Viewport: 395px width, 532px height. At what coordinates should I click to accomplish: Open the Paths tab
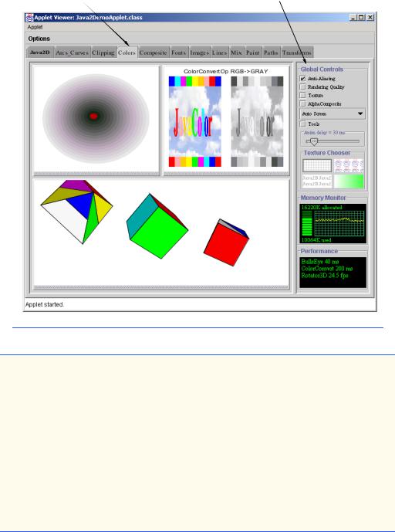pos(271,53)
